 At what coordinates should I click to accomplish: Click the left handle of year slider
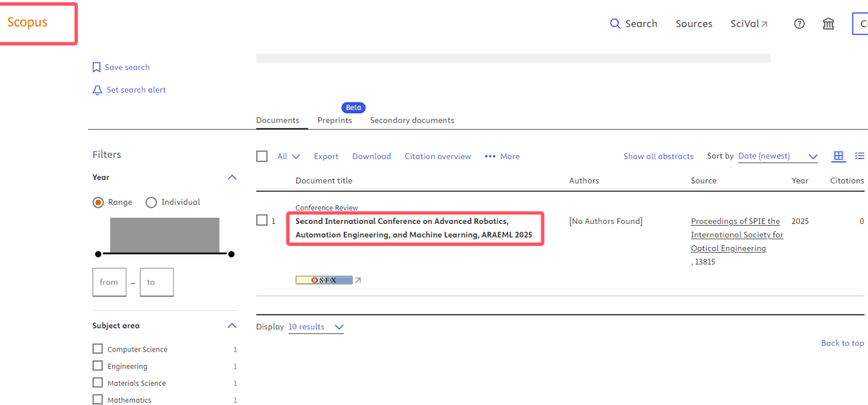[98, 254]
